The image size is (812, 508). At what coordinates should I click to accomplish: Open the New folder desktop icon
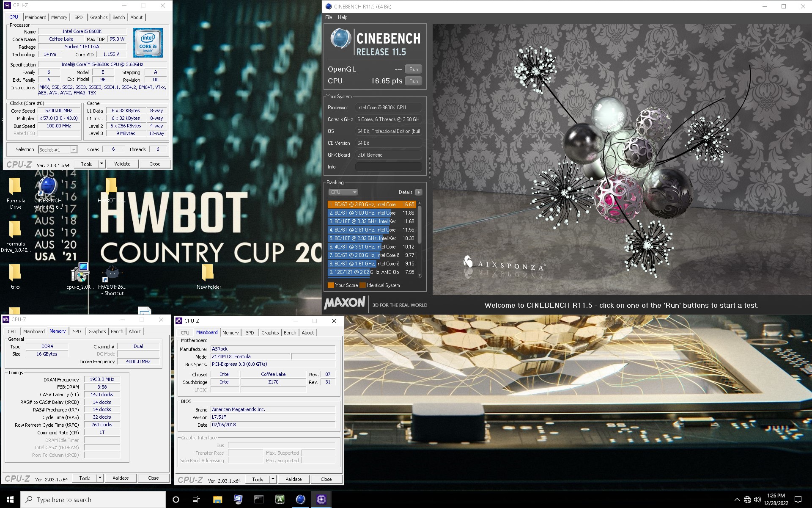point(208,277)
